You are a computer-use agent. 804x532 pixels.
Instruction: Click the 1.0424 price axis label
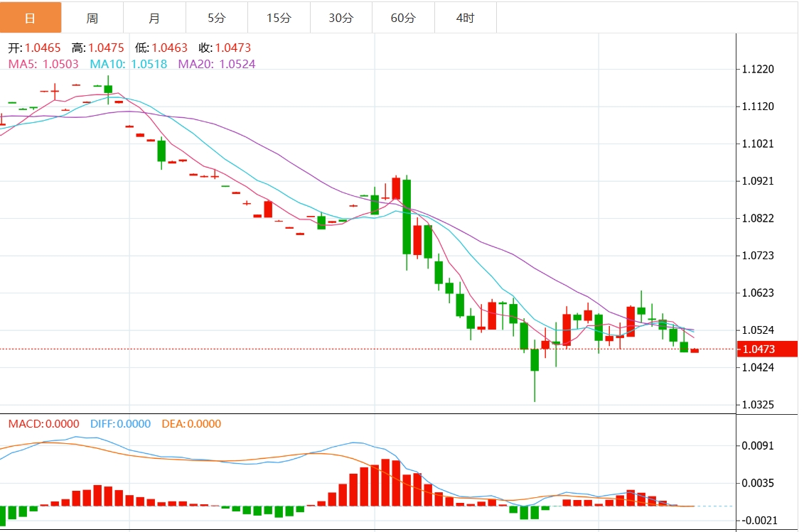pyautogui.click(x=758, y=367)
